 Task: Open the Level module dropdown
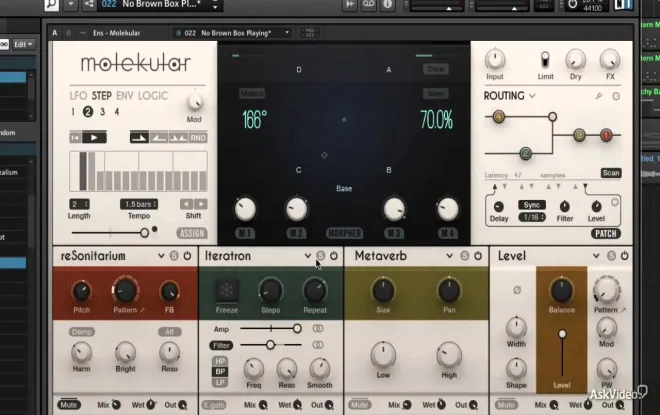pyautogui.click(x=596, y=256)
